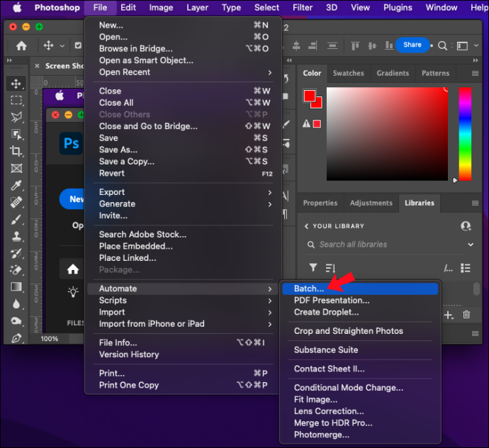Select the Dodge tool

pyautogui.click(x=16, y=320)
